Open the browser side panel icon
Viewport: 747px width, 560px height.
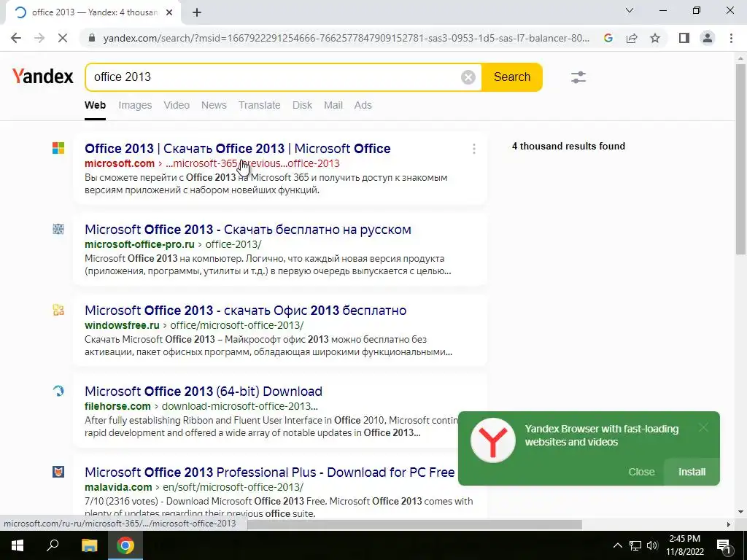pyautogui.click(x=684, y=38)
